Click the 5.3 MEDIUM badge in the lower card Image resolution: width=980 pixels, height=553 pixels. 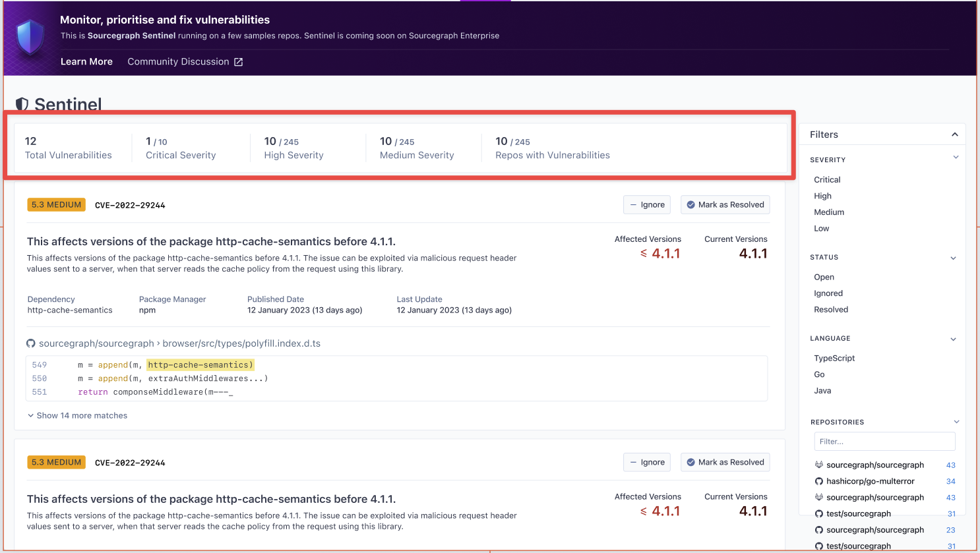[57, 463]
